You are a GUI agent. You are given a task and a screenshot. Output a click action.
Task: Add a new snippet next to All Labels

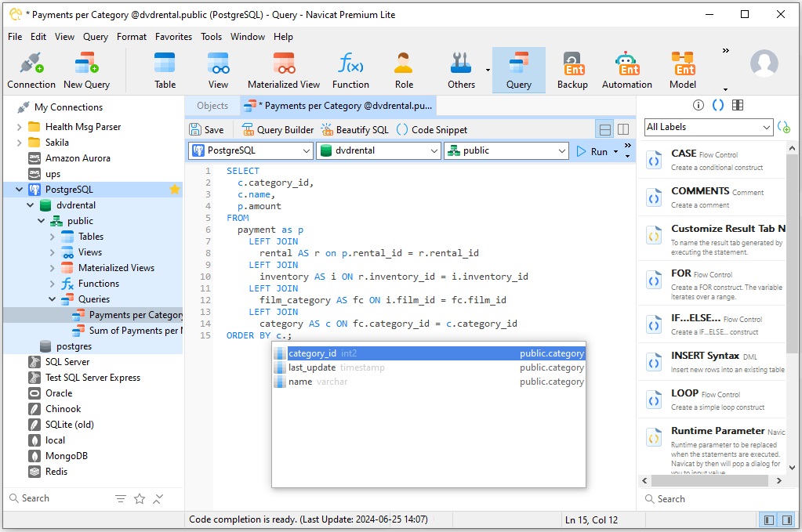click(784, 127)
